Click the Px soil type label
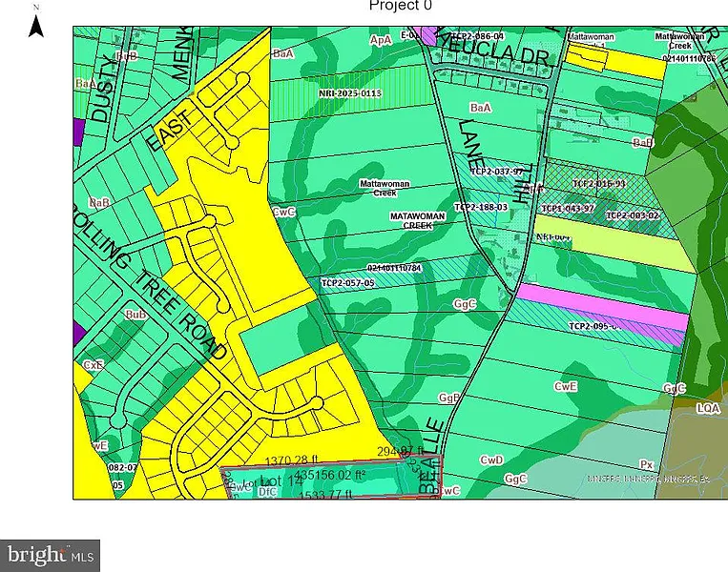Screen dimensions: 728x572 click(x=646, y=466)
